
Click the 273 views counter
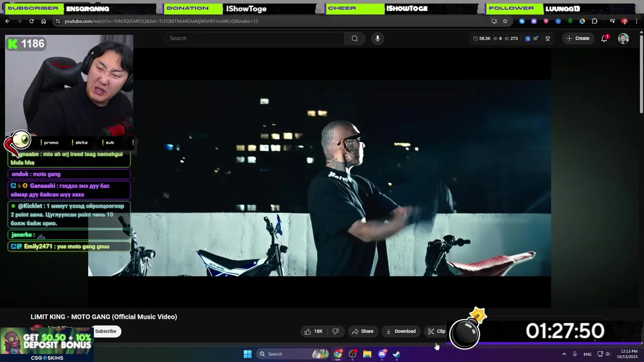pyautogui.click(x=511, y=38)
